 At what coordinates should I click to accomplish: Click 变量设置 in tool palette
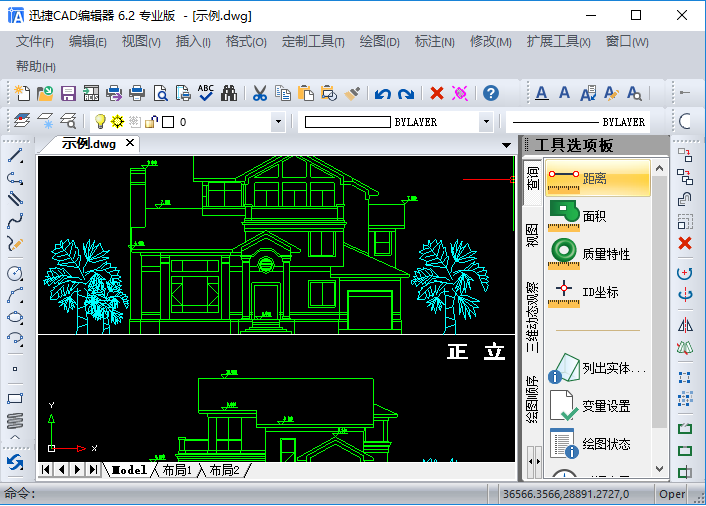pyautogui.click(x=598, y=406)
